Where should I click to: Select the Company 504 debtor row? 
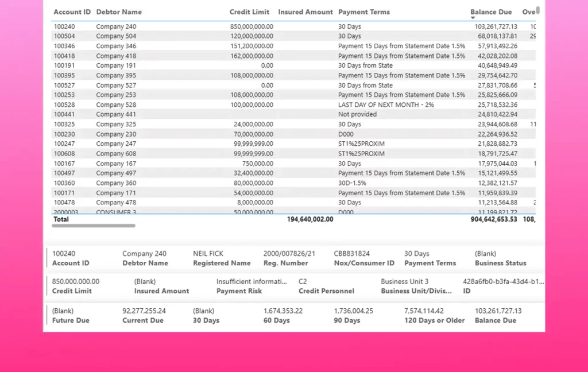point(116,36)
